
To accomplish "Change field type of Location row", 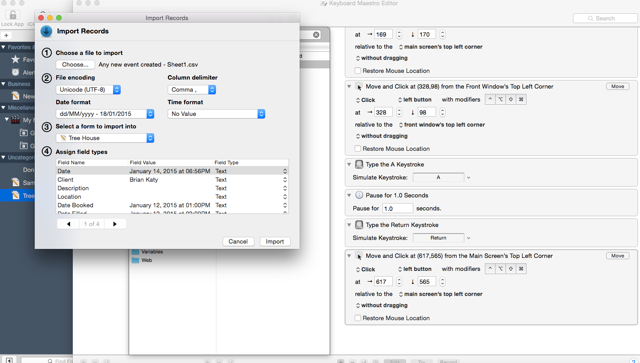I will 285,197.
